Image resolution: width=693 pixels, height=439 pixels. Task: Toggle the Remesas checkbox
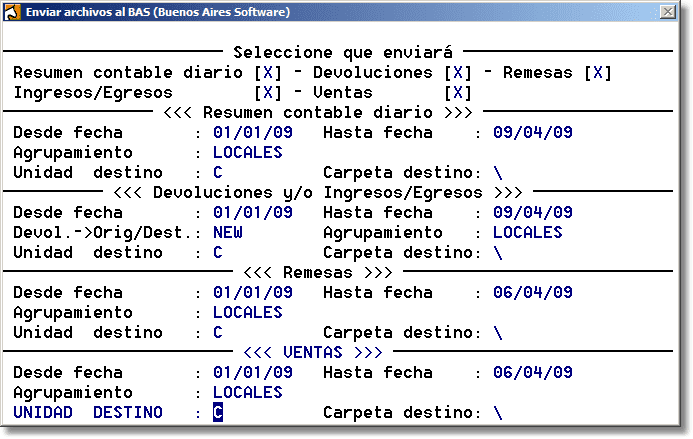pos(598,73)
